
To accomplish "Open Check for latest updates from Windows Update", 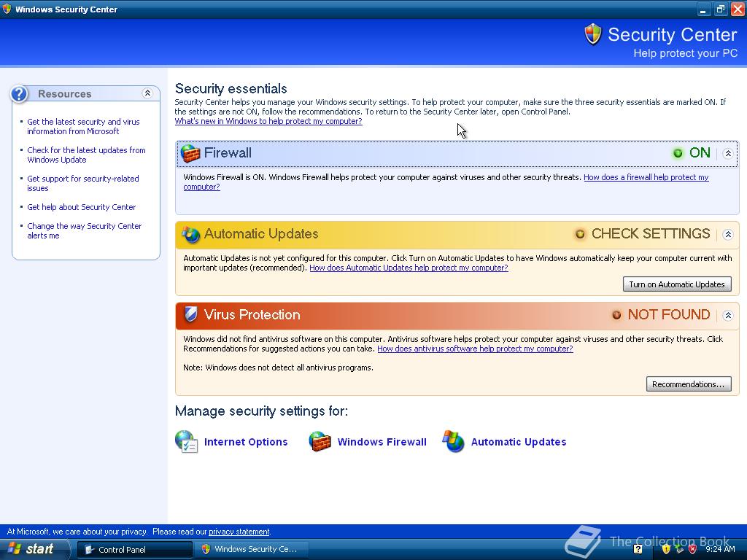I will point(86,155).
